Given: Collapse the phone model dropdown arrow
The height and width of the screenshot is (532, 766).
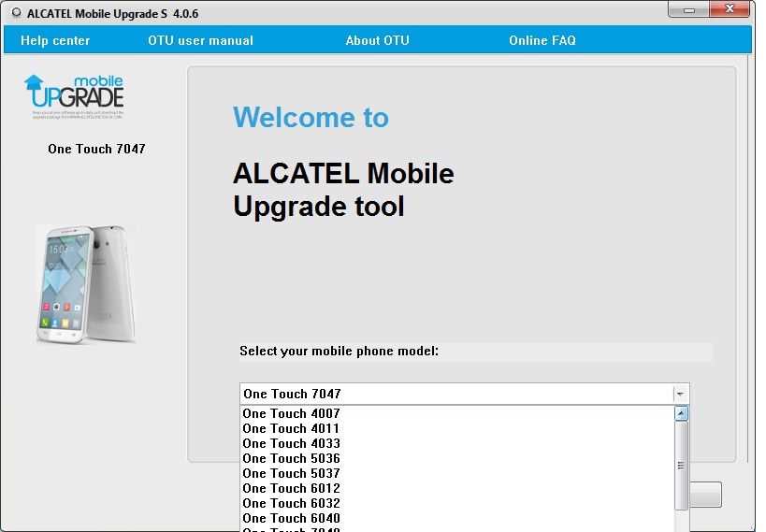Looking at the screenshot, I should pyautogui.click(x=680, y=395).
